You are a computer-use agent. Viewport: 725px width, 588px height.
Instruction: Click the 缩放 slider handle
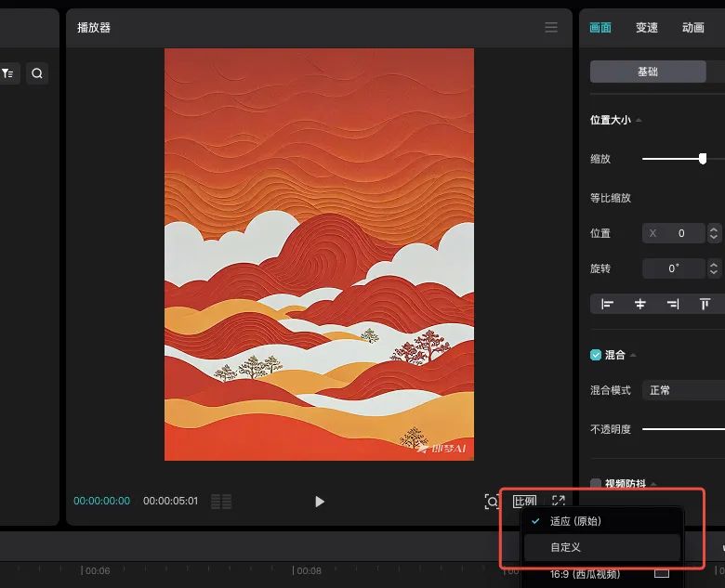coord(703,159)
